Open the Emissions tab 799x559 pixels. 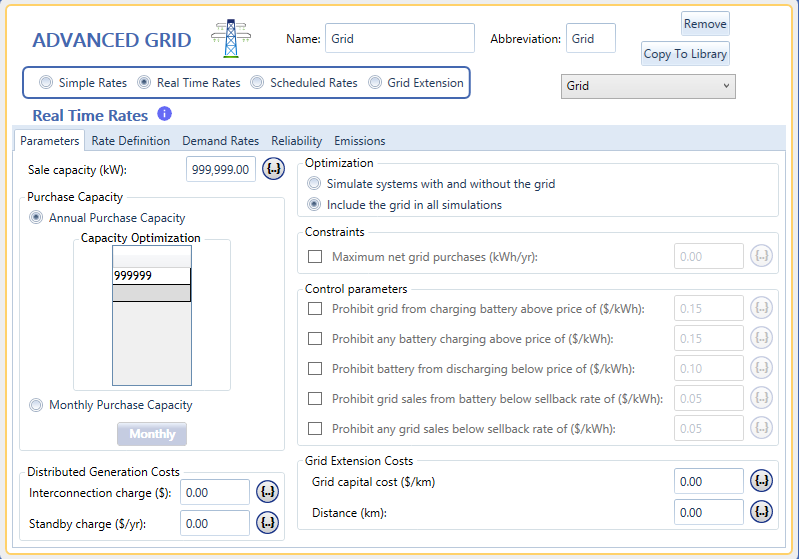[x=360, y=141]
